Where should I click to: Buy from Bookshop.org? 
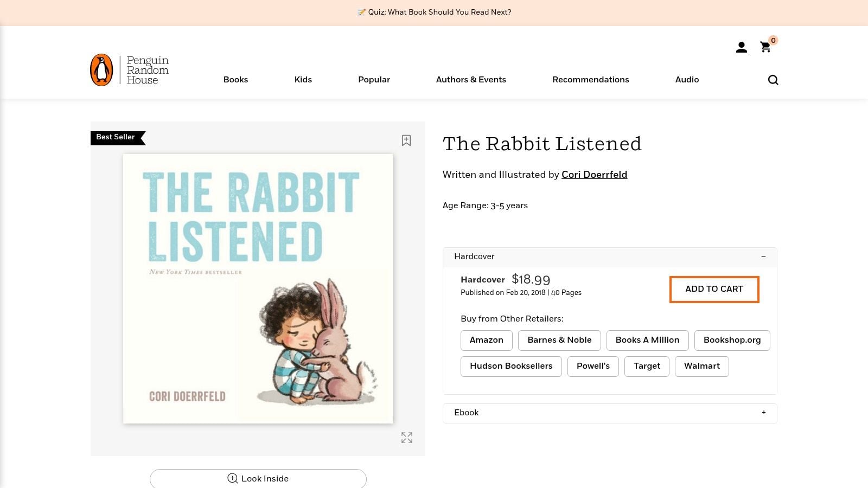tap(732, 341)
